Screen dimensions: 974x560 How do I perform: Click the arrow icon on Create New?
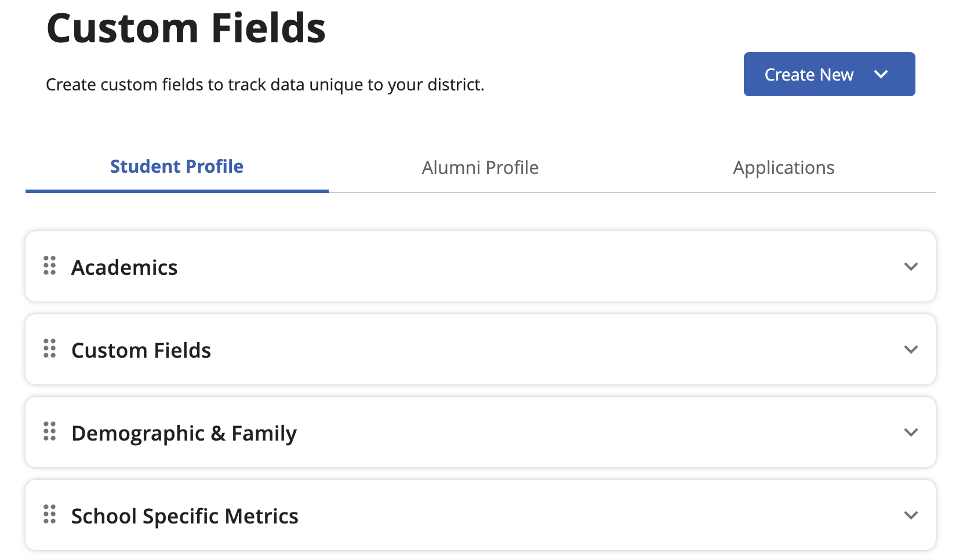pos(881,74)
